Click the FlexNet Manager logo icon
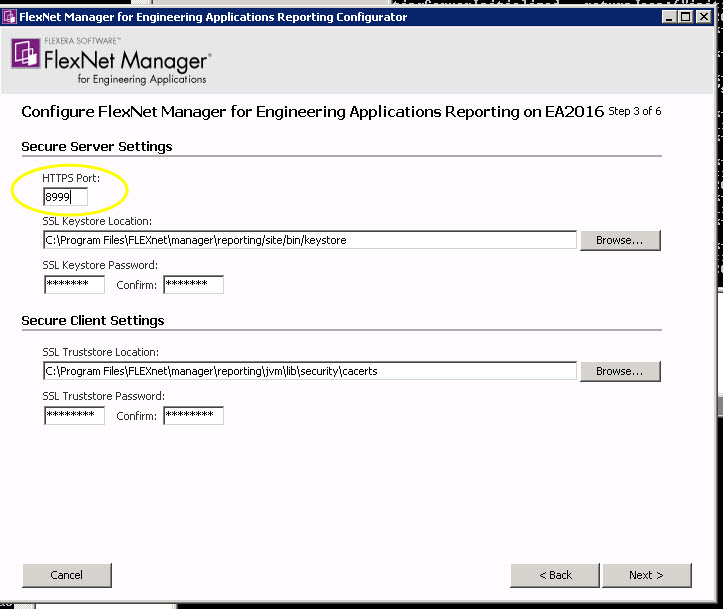The width and height of the screenshot is (723, 609). point(25,53)
